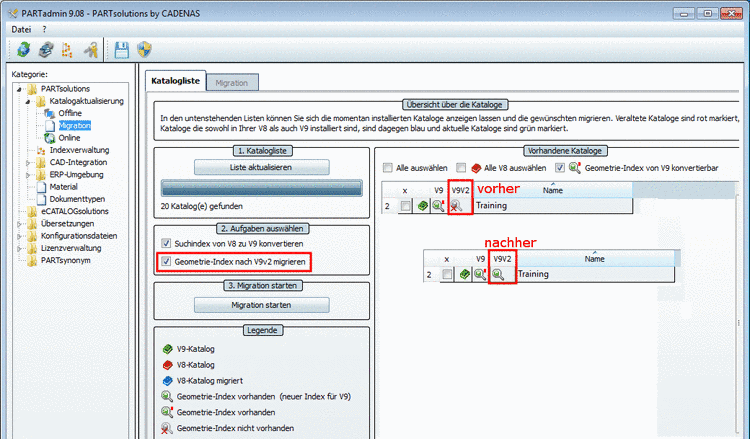Click the orange tree-structure toolbar icon
This screenshot has width=750, height=439.
tap(67, 50)
